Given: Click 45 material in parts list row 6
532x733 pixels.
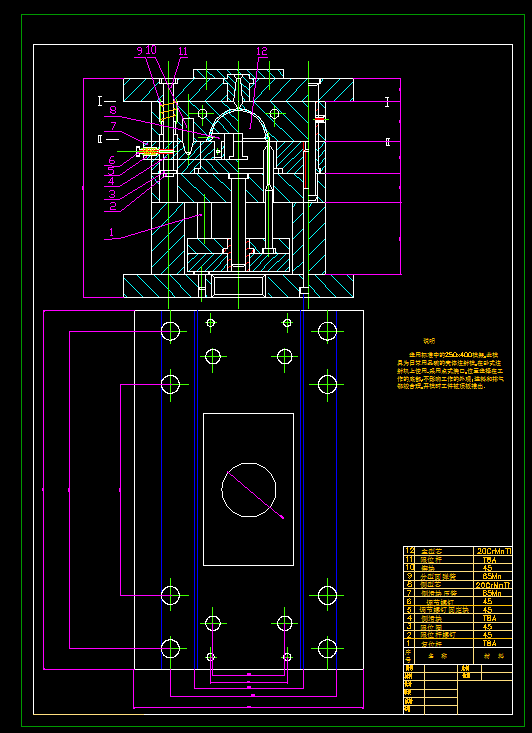Looking at the screenshot, I should coord(488,602).
